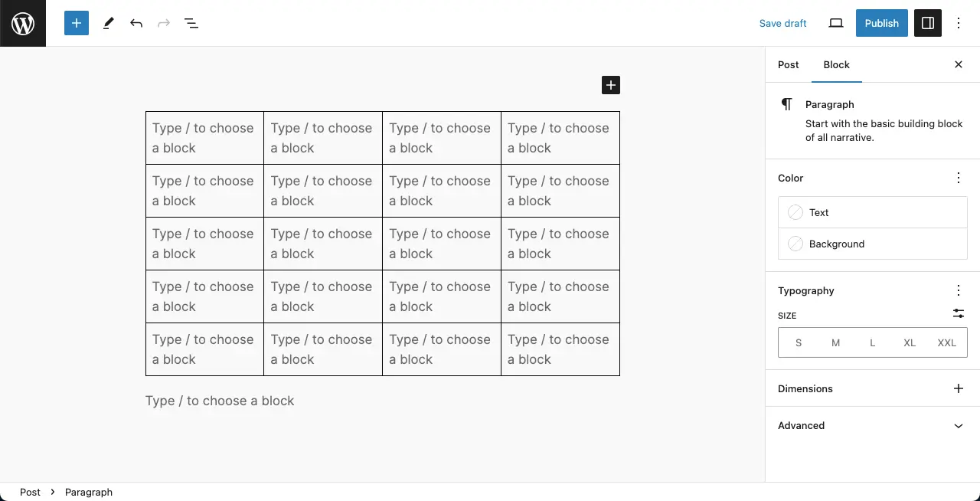
Task: Toggle custom size with the slider icon
Action: tap(959, 313)
